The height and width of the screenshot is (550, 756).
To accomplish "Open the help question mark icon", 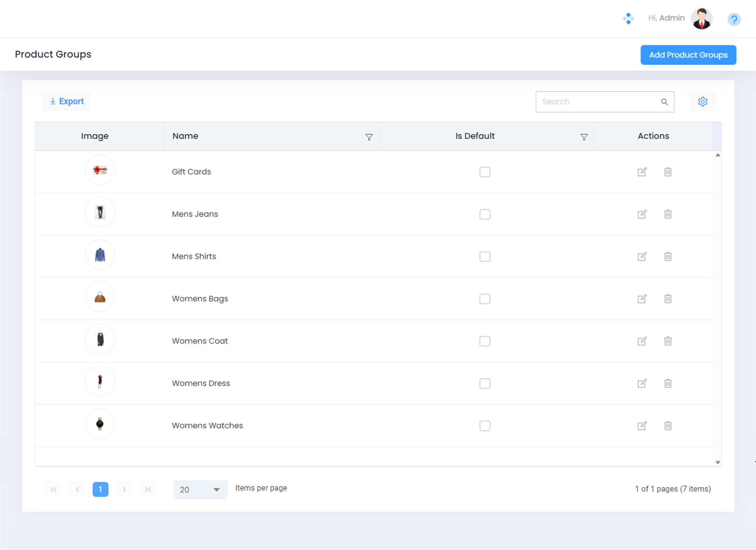I will [733, 19].
